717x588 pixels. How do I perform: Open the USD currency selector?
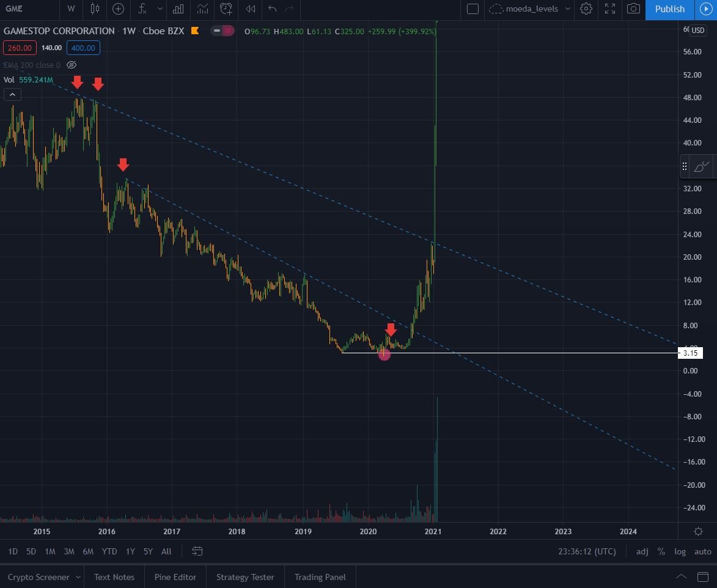click(x=698, y=30)
